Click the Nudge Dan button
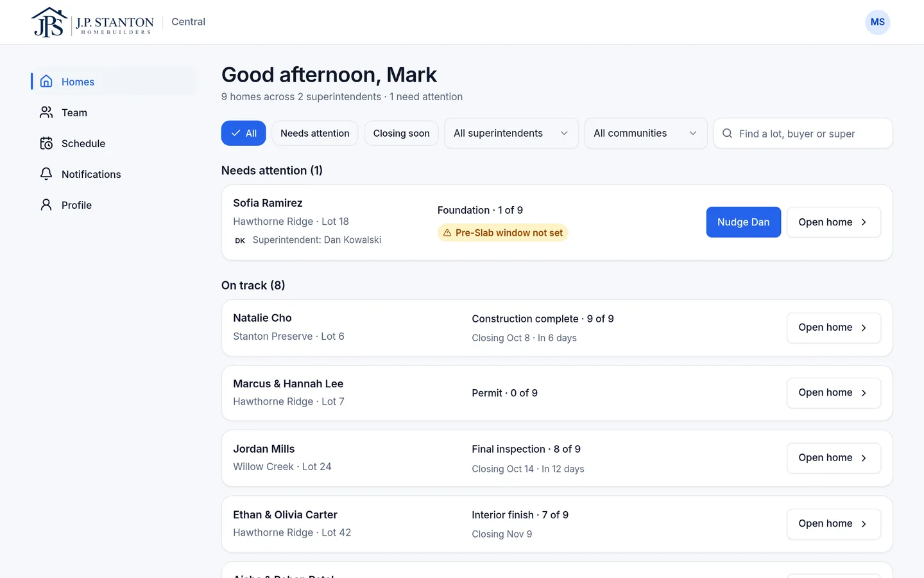This screenshot has height=578, width=924. click(743, 222)
